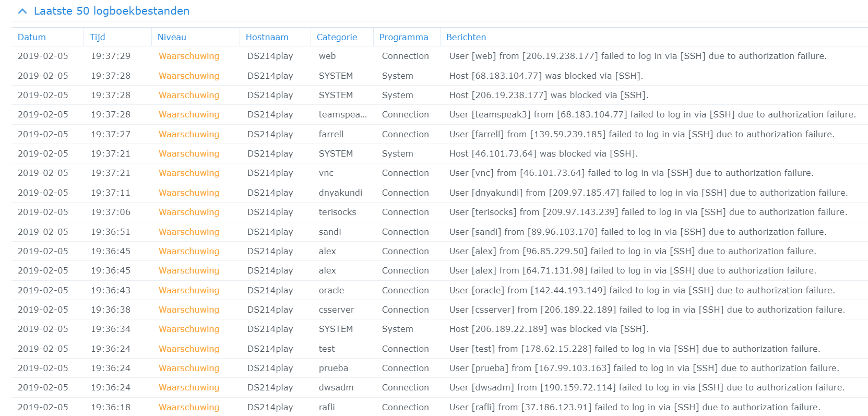Select message 'User [rafli] from [37.186.123.91]'
Viewport: 868px width, 416px height.
[x=635, y=407]
